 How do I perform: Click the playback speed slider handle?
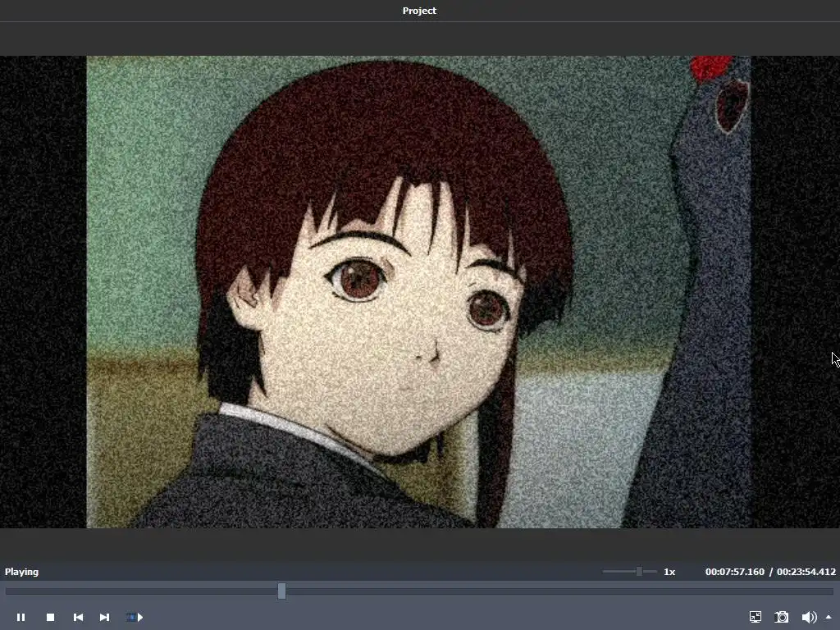coord(639,572)
